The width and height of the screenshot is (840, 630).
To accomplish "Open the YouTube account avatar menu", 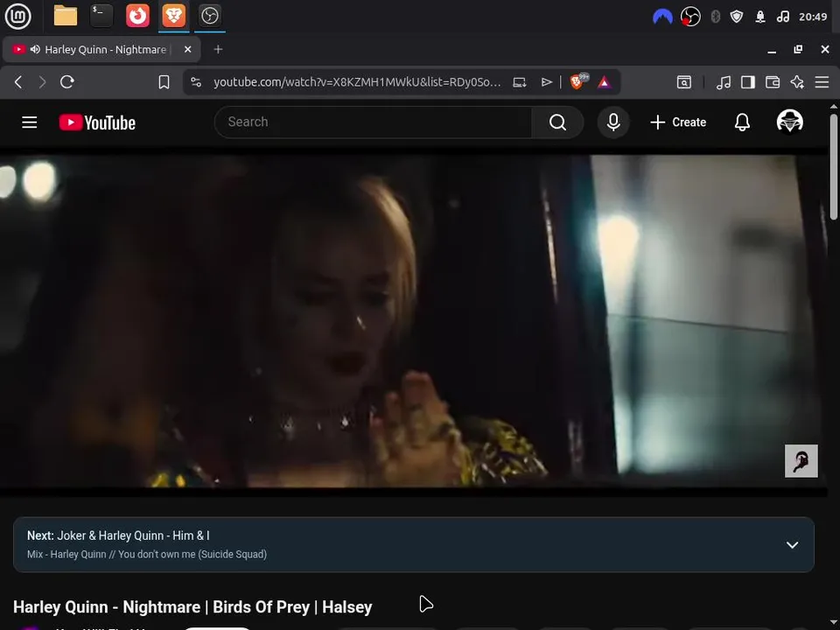I will click(x=789, y=122).
